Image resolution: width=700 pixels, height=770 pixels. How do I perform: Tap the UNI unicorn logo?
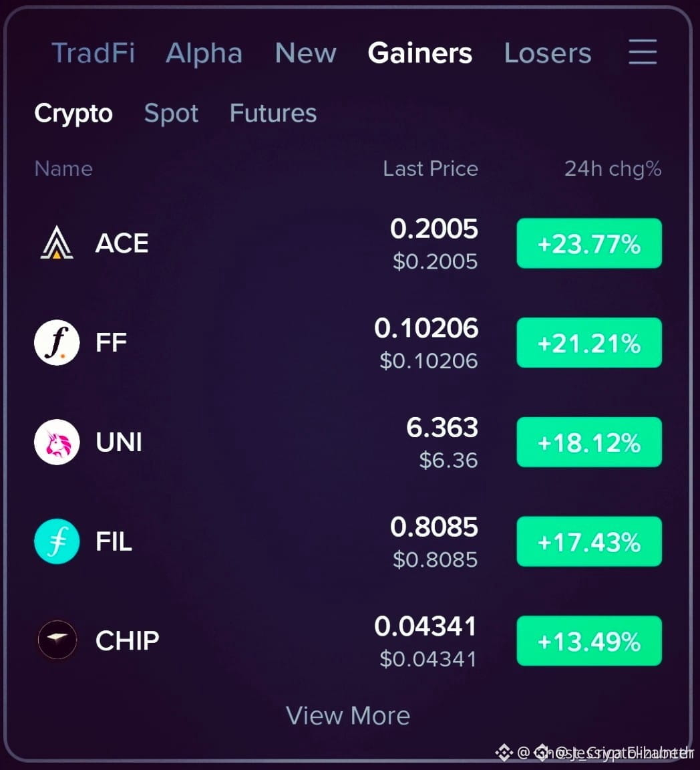click(57, 442)
